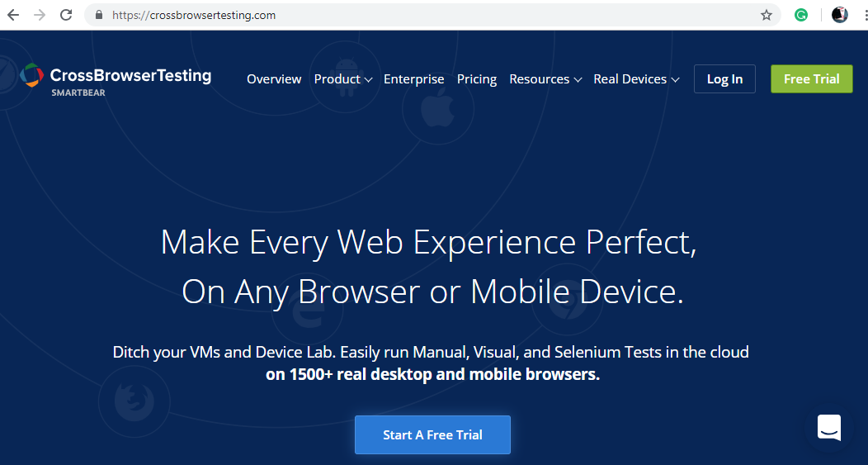Click the SMARTBEAR text under the logo

78,93
